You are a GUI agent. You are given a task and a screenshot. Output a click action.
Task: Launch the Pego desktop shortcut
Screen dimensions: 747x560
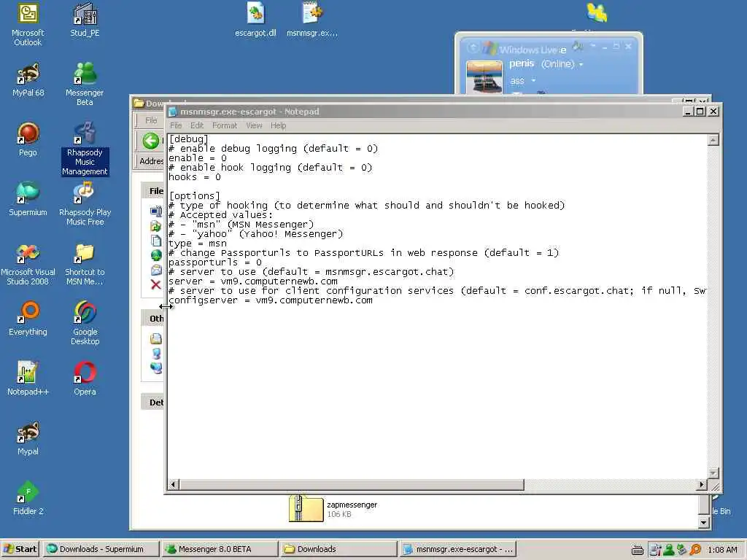[x=28, y=140]
